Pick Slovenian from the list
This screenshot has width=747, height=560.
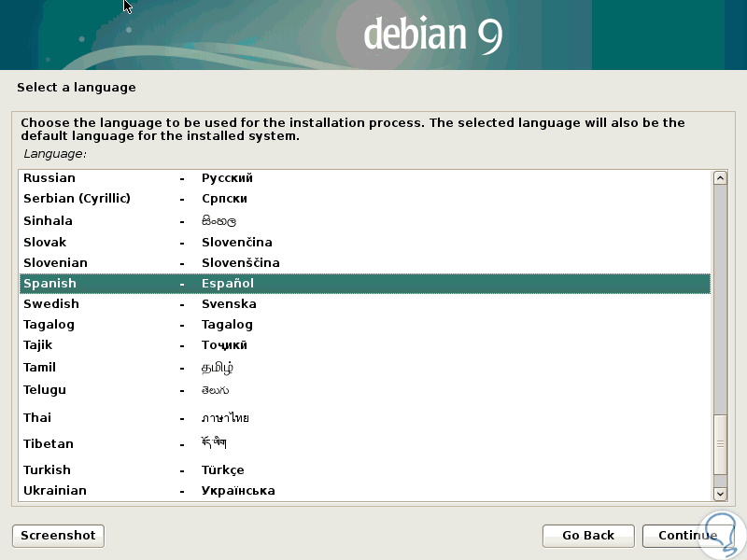coord(365,262)
